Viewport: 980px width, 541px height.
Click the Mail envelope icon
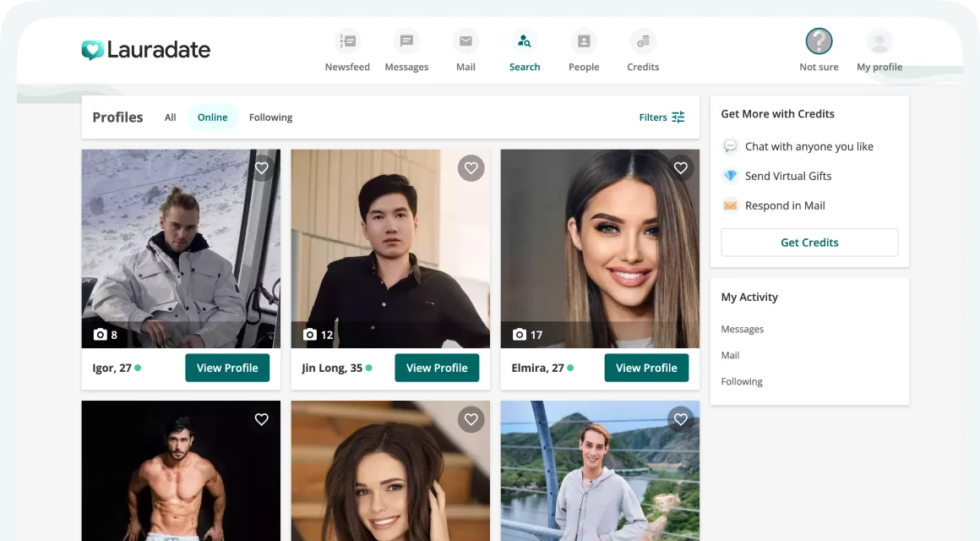[465, 41]
